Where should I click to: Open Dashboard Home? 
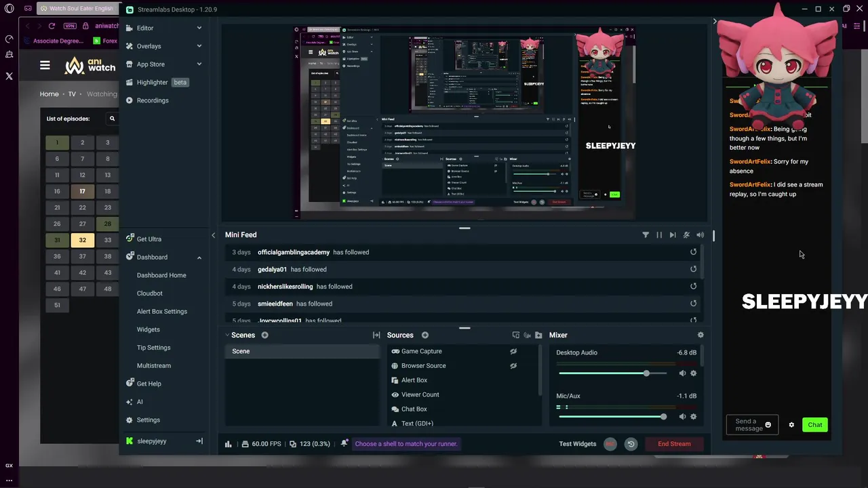tap(161, 275)
